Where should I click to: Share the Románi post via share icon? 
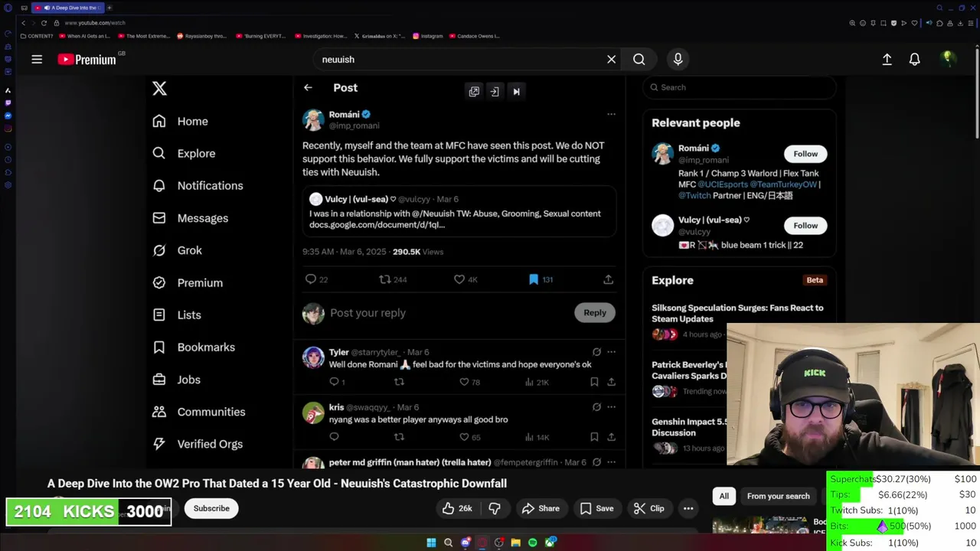tap(608, 279)
